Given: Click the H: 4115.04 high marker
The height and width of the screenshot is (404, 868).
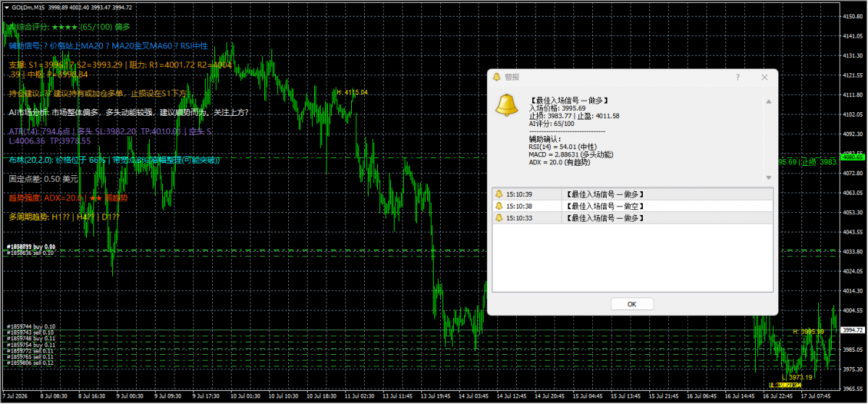Looking at the screenshot, I should pos(353,93).
